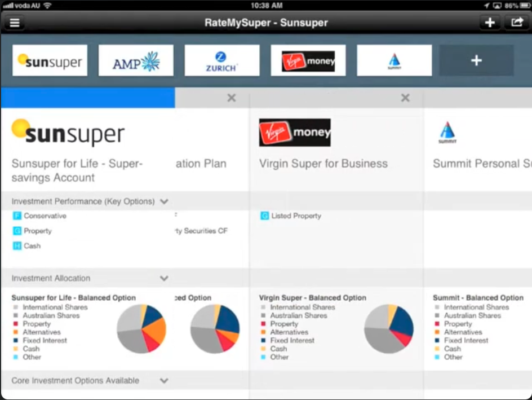Click 'ty Securities CF' option text

pos(202,231)
